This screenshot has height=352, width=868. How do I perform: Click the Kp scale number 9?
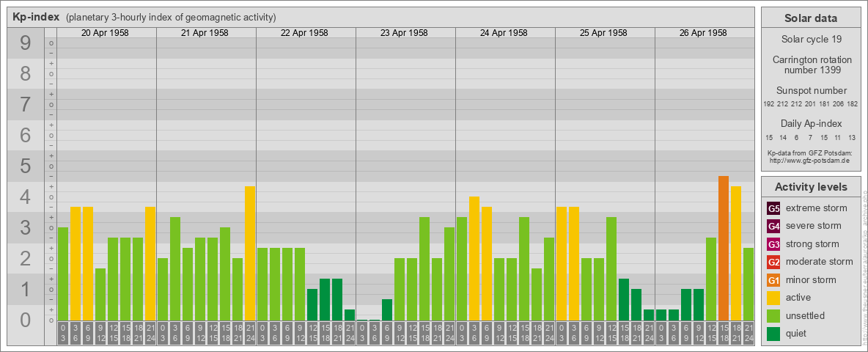click(x=26, y=43)
